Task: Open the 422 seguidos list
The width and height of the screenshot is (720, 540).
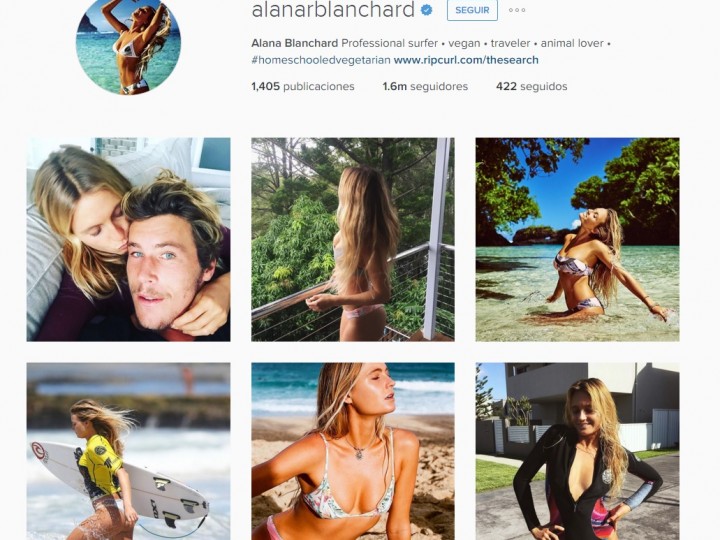Action: click(532, 86)
